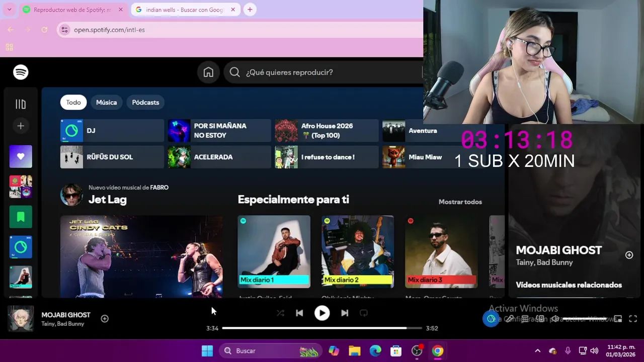Open the Chrome tab search dropdown
Screen dimensions: 644x362
(x=9, y=10)
